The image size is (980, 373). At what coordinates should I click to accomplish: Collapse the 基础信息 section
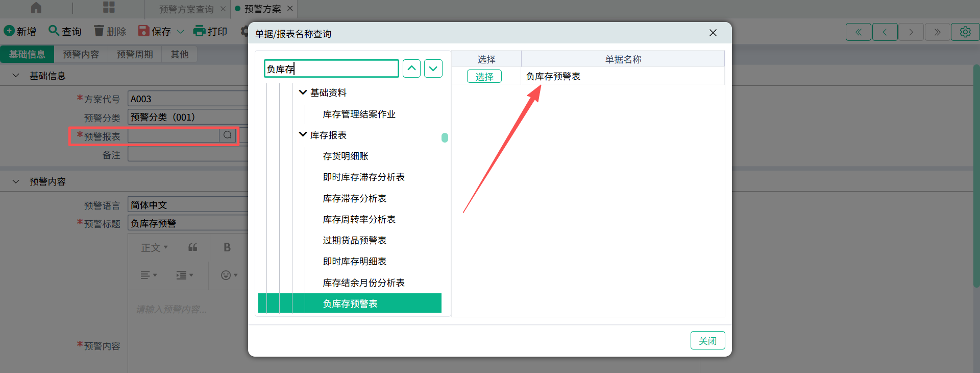pyautogui.click(x=16, y=76)
